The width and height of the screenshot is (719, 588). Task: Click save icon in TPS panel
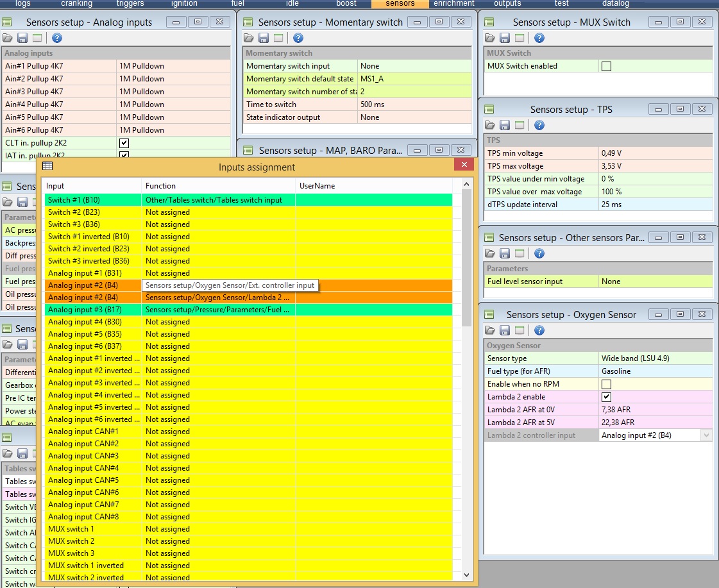pyautogui.click(x=505, y=126)
